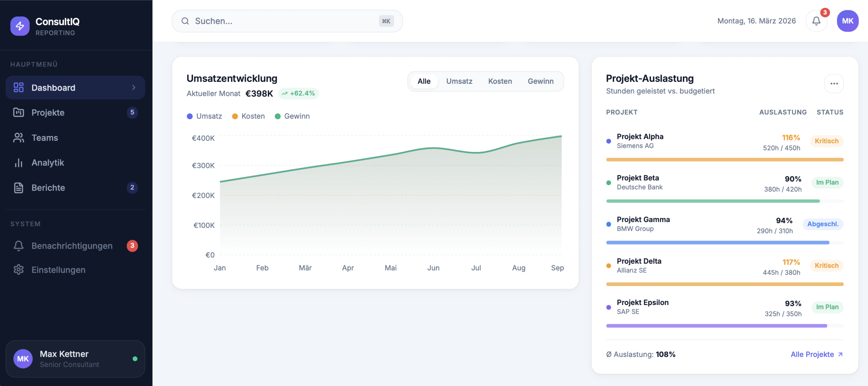Click the Projekte folder icon in sidebar
Viewport: 868px width, 386px height.
coord(18,113)
